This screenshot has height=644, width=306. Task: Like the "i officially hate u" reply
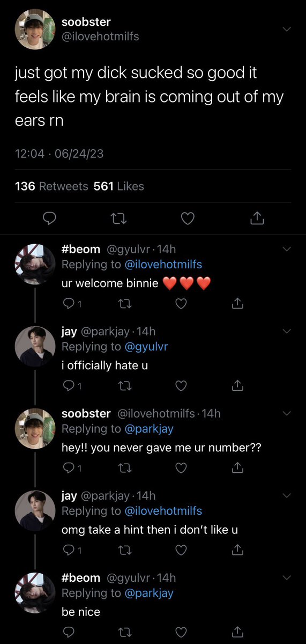181,386
